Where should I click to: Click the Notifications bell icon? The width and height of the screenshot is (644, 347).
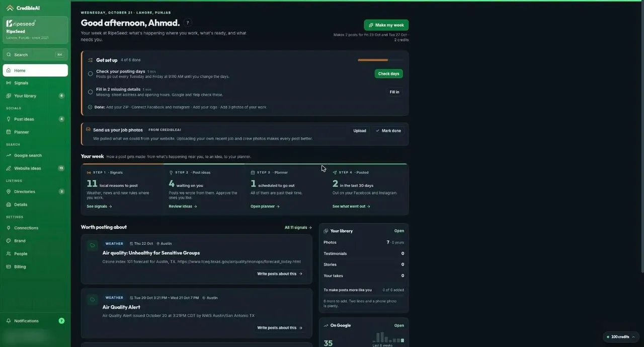point(9,321)
